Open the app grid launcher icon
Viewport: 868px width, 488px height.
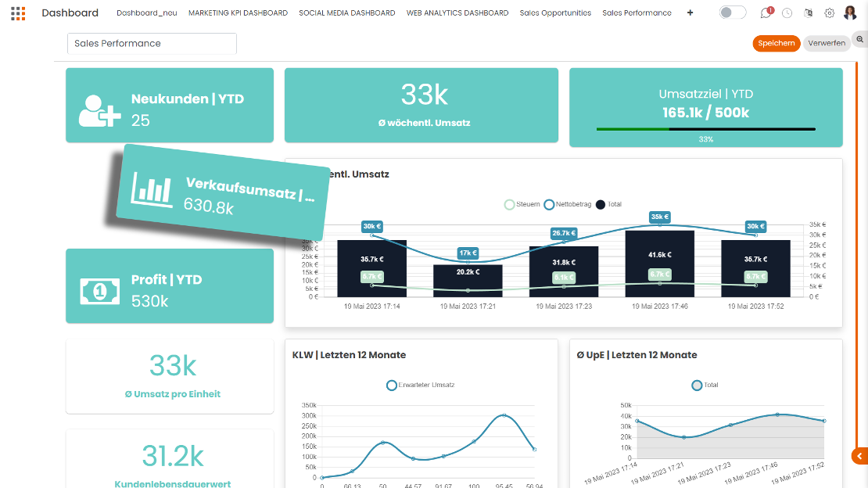click(17, 13)
